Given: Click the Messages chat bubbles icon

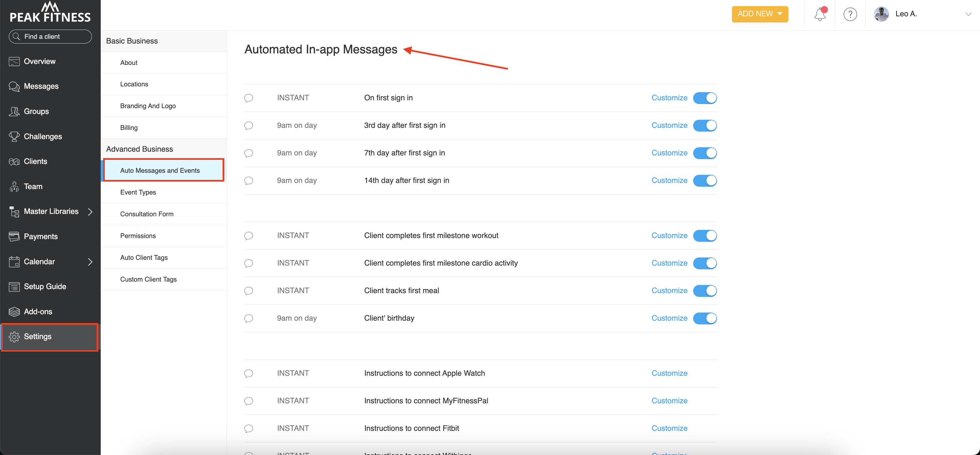Looking at the screenshot, I should pyautogui.click(x=14, y=86).
